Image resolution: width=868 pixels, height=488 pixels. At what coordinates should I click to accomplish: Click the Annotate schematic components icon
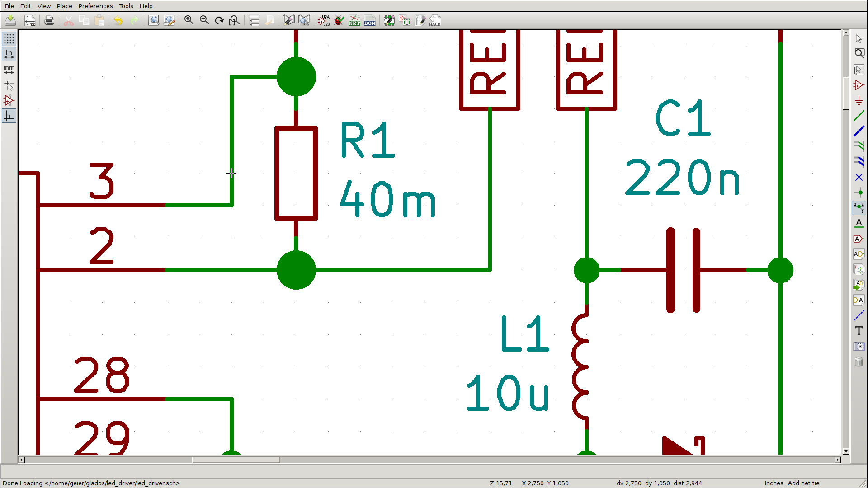(x=324, y=20)
